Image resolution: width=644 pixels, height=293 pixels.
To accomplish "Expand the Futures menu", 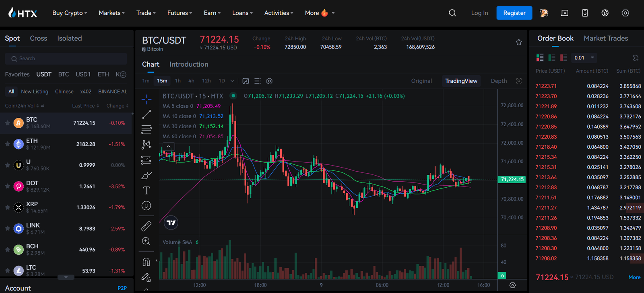I will pyautogui.click(x=180, y=13).
